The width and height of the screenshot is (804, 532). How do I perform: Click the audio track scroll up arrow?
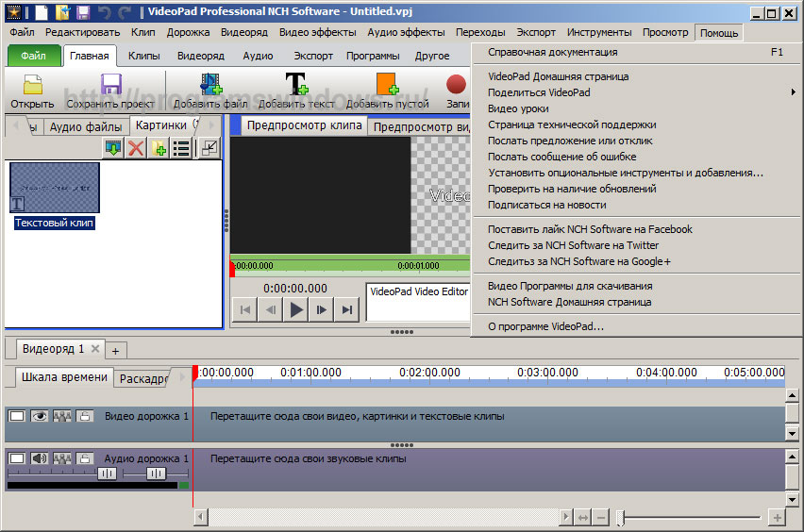(793, 457)
